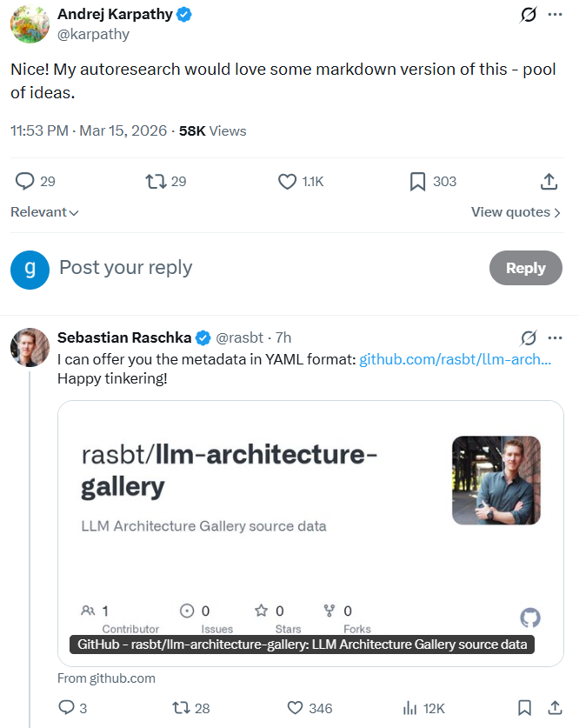
Task: Bookmark Karpathy's tweet showing 303 bookmarks
Action: pyautogui.click(x=418, y=181)
